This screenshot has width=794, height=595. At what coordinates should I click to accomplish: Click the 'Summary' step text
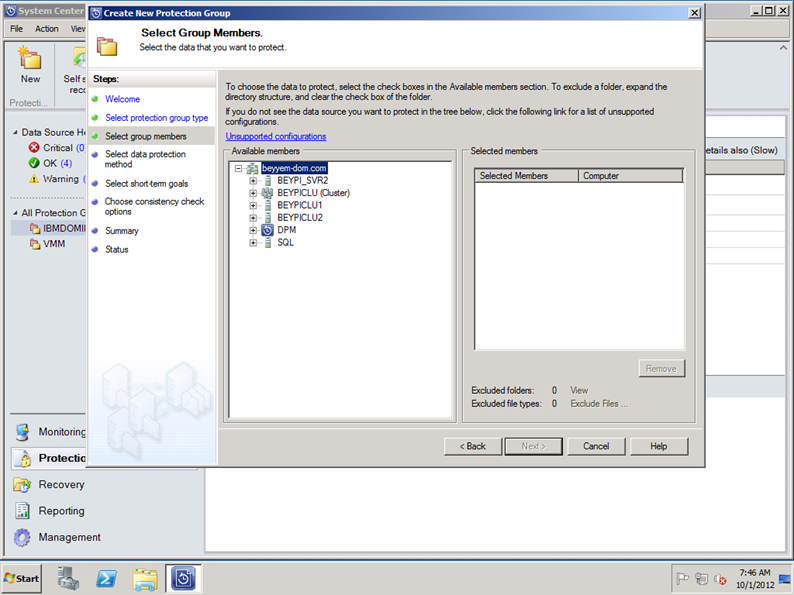122,231
